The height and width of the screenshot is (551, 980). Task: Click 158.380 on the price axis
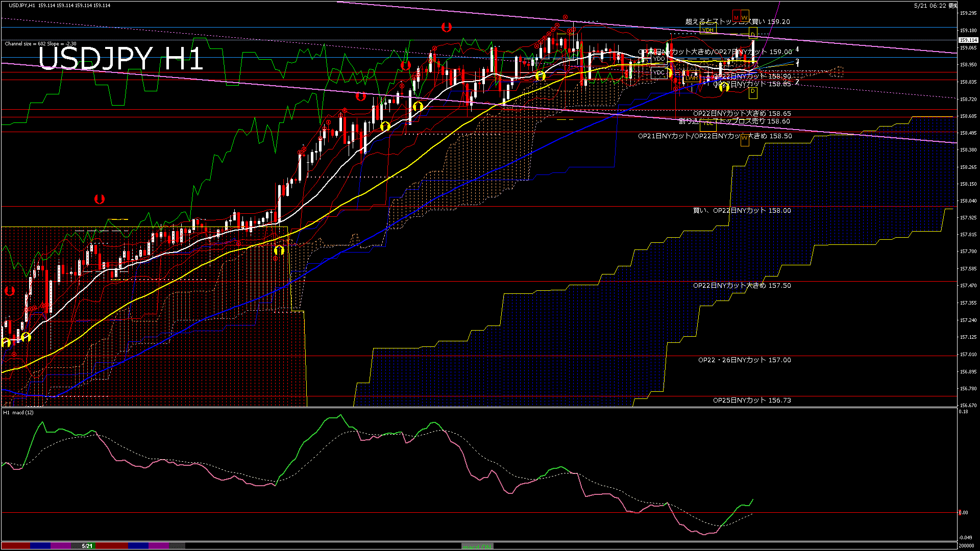(x=968, y=150)
